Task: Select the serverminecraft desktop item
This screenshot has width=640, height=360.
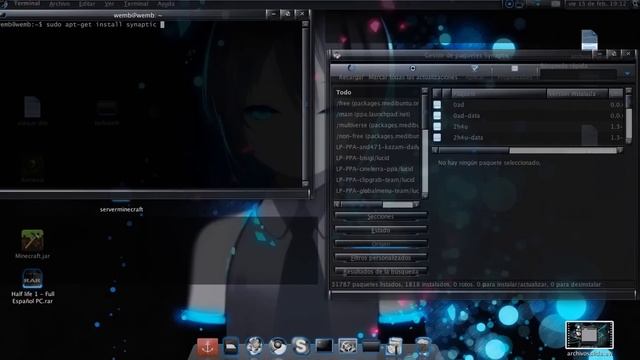Action: coord(121,209)
